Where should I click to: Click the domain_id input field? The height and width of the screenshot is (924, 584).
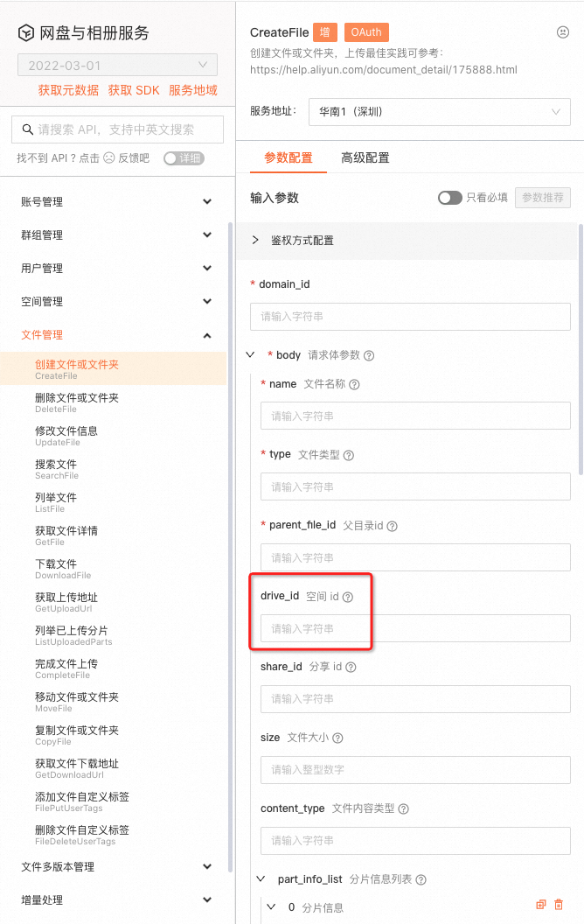(x=410, y=317)
